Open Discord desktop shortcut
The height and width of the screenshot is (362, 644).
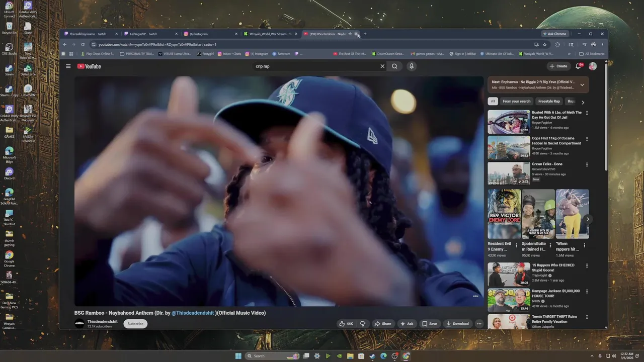click(x=9, y=174)
